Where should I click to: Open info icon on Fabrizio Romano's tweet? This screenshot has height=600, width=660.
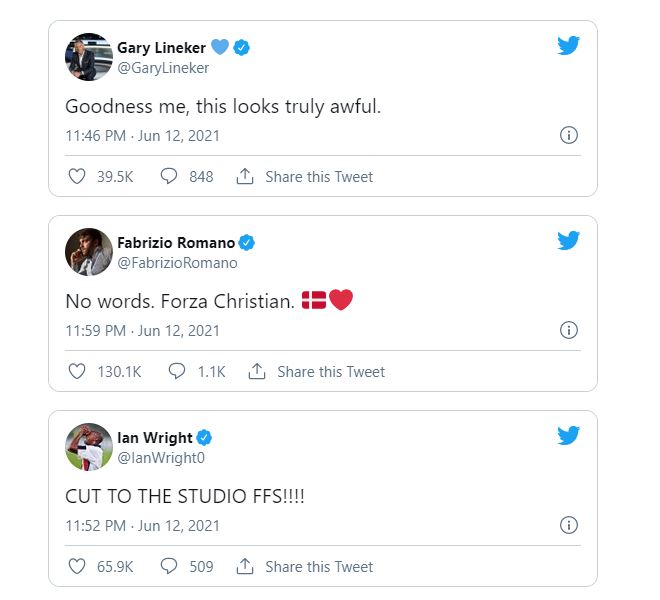pos(569,330)
